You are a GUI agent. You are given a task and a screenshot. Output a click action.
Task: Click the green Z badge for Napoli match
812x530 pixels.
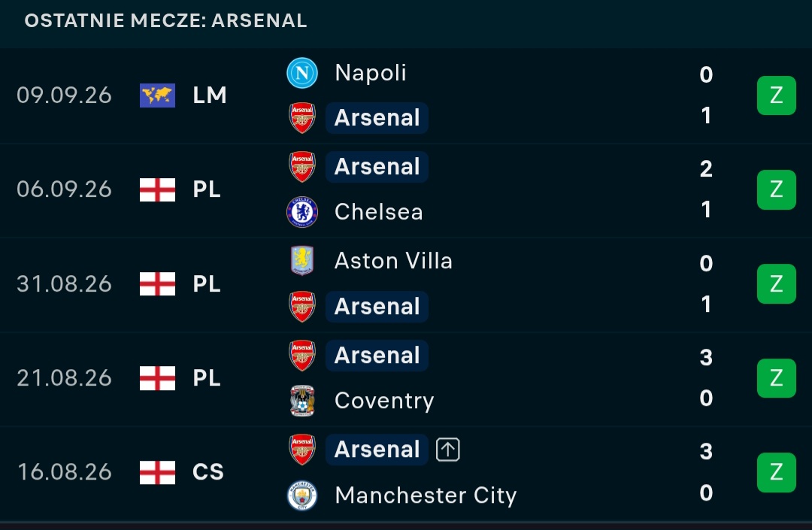[x=776, y=95]
